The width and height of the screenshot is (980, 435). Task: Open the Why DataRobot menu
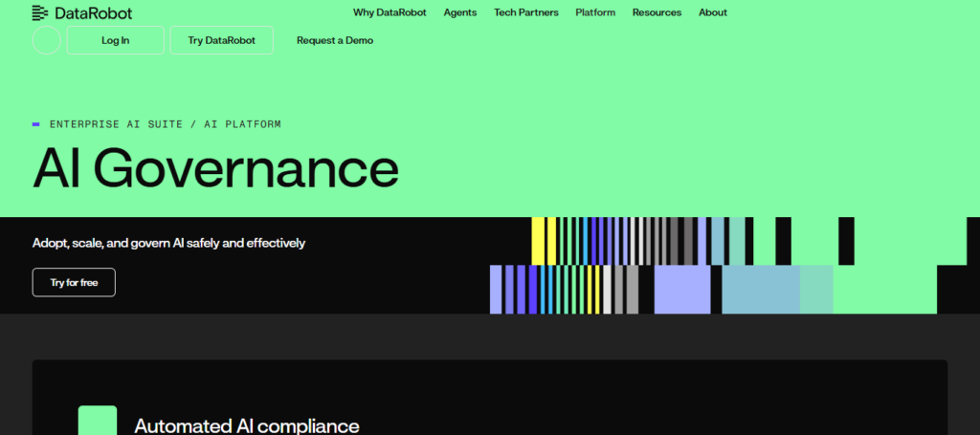390,12
